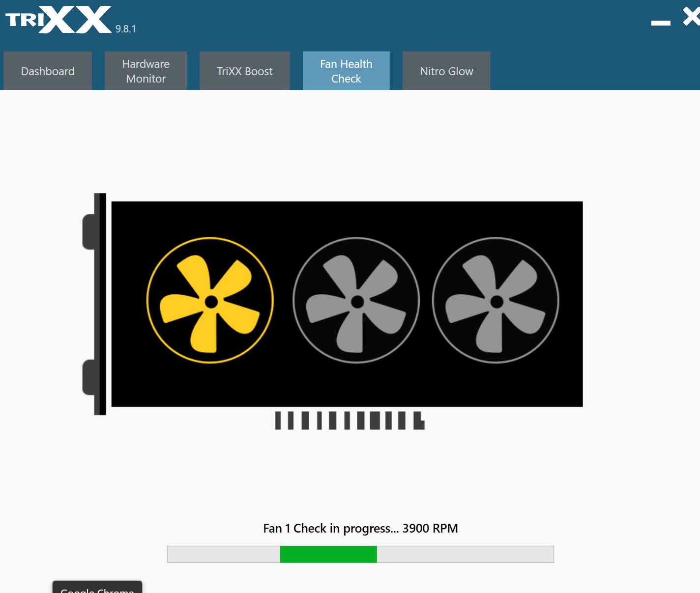Open the Dashboard tab

pyautogui.click(x=48, y=71)
